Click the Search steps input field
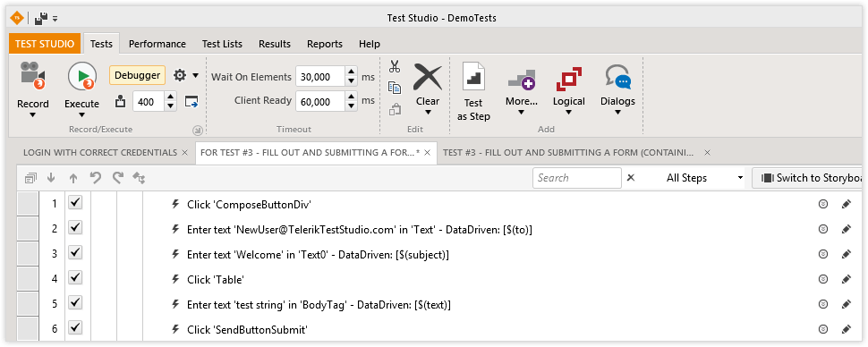This screenshot has height=347, width=868. click(x=577, y=178)
